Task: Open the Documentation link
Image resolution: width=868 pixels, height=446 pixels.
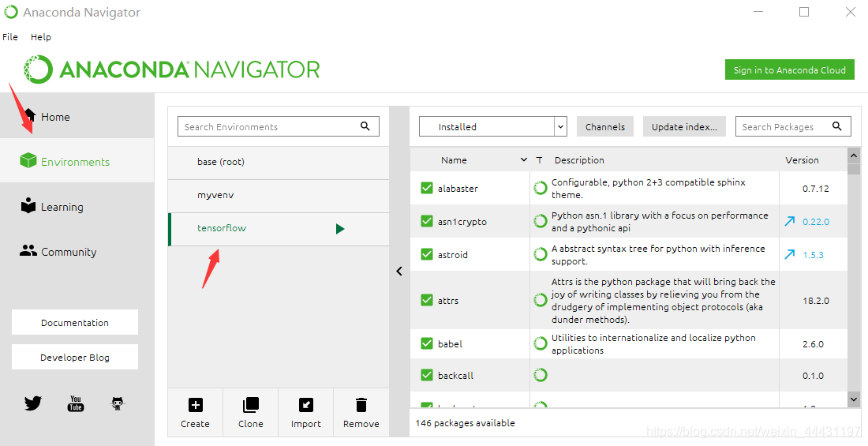Action: (x=75, y=322)
